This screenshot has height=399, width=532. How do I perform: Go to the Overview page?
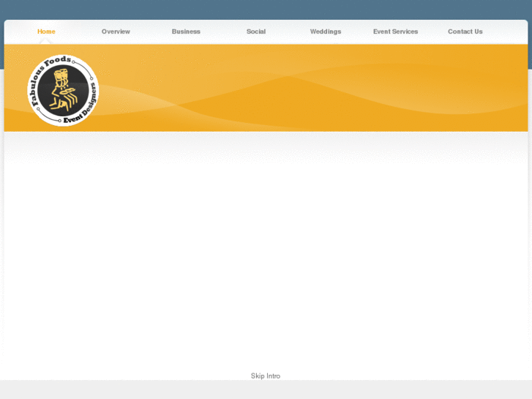point(116,31)
